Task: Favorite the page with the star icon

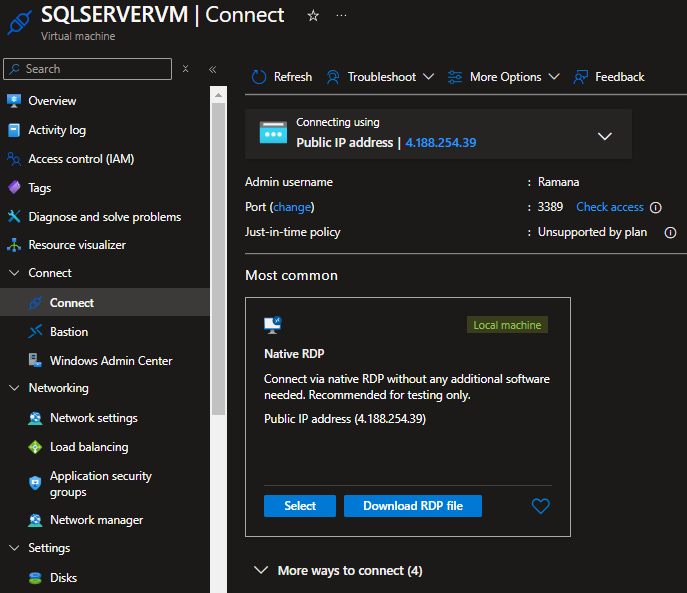Action: 313,16
